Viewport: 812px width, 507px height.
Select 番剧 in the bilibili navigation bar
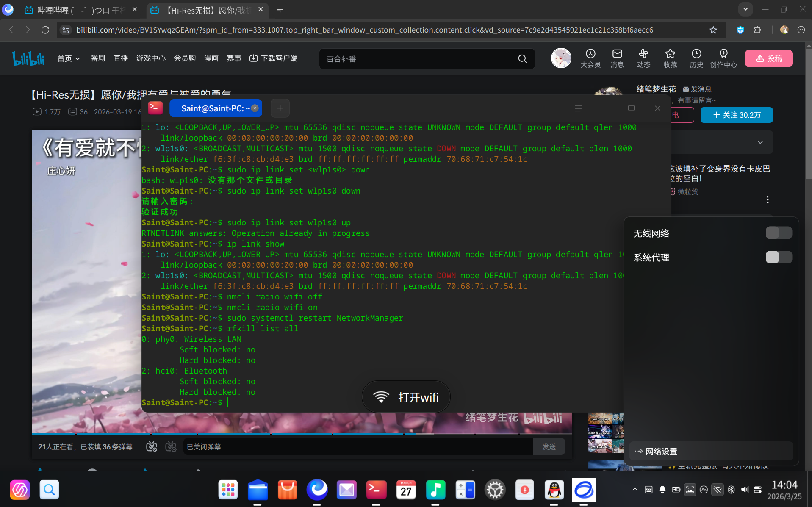[97, 58]
